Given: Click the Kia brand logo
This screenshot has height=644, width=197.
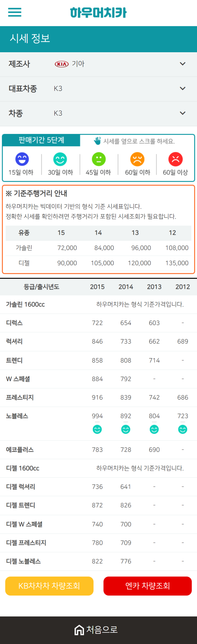Looking at the screenshot, I should [62, 64].
